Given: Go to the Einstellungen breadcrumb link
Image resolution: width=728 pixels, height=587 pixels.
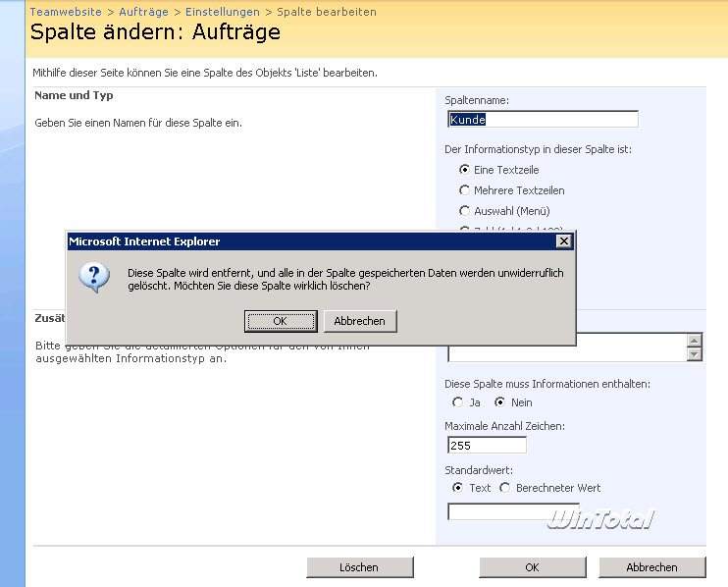Looking at the screenshot, I should [x=222, y=12].
